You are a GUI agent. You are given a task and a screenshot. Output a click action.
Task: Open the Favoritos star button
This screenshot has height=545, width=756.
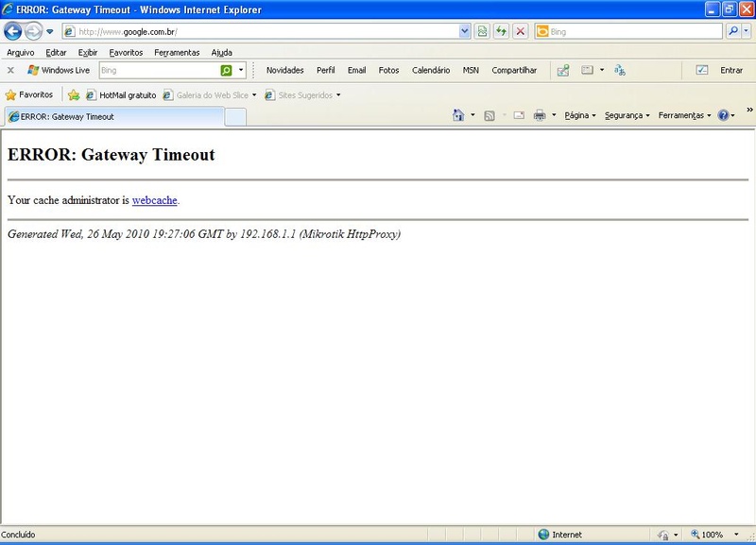click(29, 95)
